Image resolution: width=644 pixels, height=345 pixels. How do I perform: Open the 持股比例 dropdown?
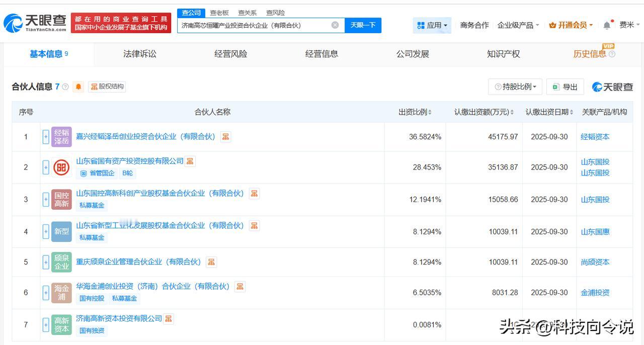point(515,87)
